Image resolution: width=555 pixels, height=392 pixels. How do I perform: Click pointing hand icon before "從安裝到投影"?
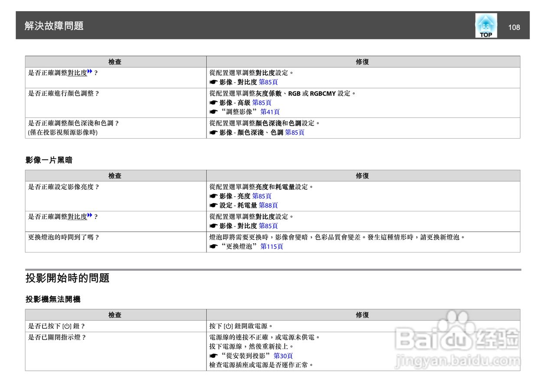pyautogui.click(x=213, y=356)
